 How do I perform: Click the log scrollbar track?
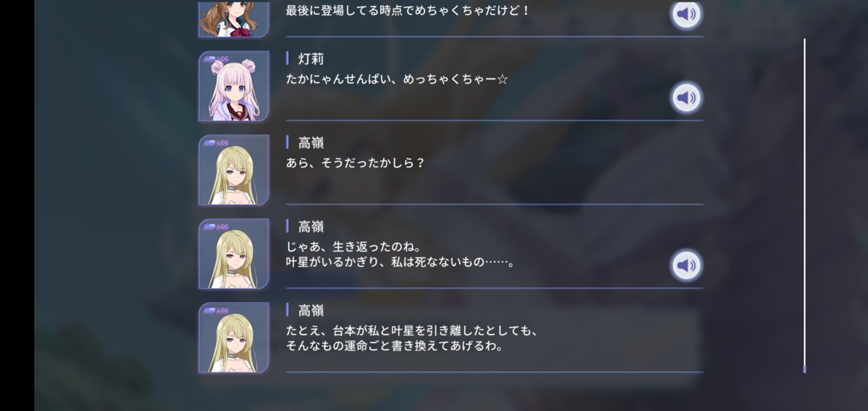[x=804, y=204]
